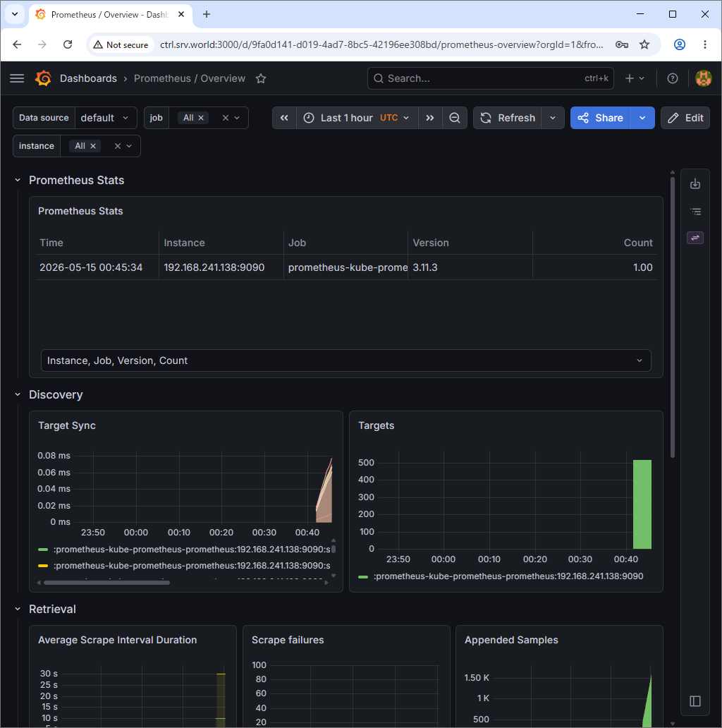Star the Prometheus / Overview dashboard
The image size is (722, 728).
tap(261, 78)
